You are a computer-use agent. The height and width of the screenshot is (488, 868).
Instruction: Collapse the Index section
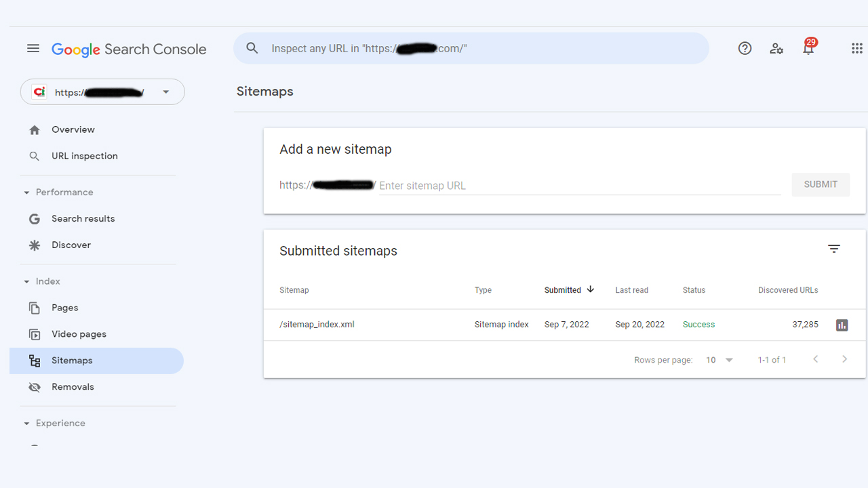click(27, 281)
